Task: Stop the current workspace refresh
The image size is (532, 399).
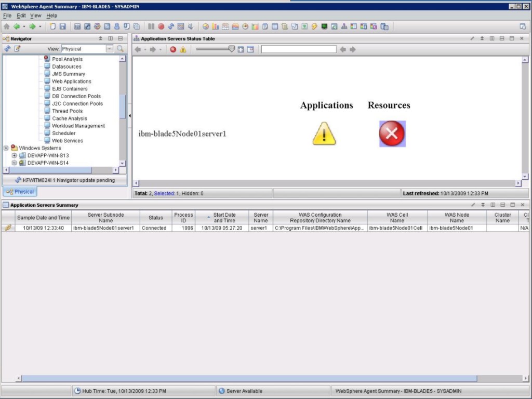Action: click(161, 26)
